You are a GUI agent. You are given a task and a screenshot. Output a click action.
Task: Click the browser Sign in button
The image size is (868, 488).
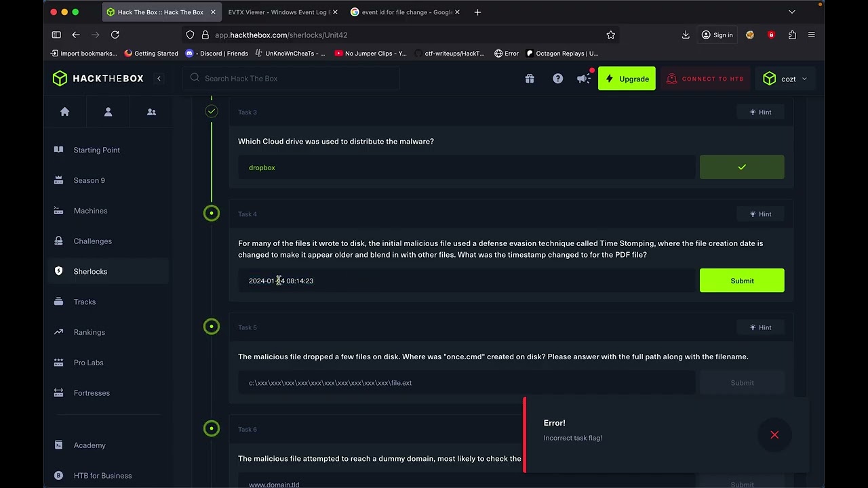(x=717, y=35)
